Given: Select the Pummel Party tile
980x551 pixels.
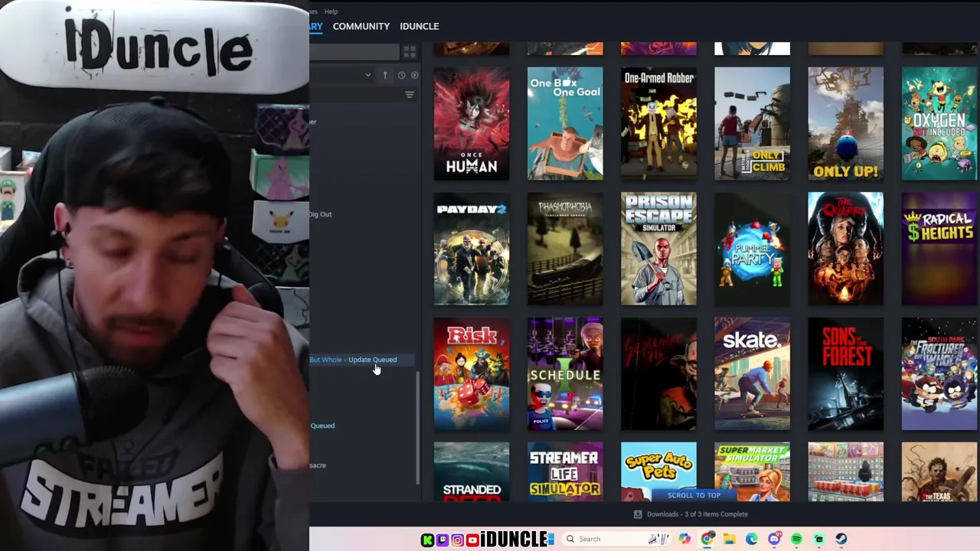Looking at the screenshot, I should [x=752, y=249].
